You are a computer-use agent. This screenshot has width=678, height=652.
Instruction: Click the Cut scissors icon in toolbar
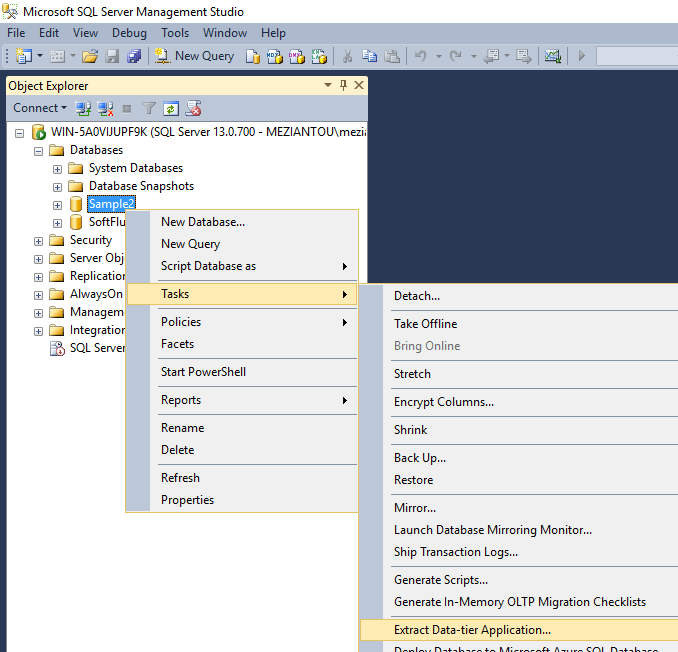[347, 56]
